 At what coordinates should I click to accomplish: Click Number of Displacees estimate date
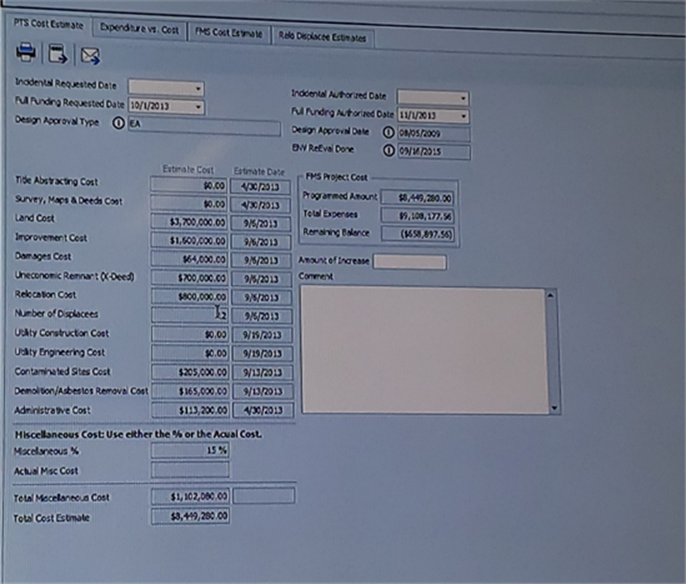pos(262,316)
